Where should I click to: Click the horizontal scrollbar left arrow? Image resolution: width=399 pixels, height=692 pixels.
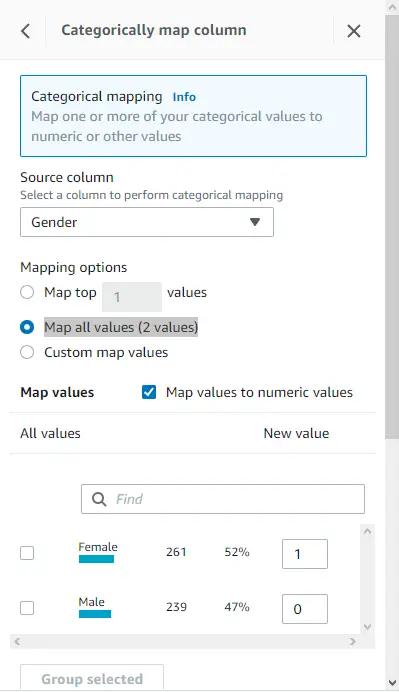coord(17,641)
